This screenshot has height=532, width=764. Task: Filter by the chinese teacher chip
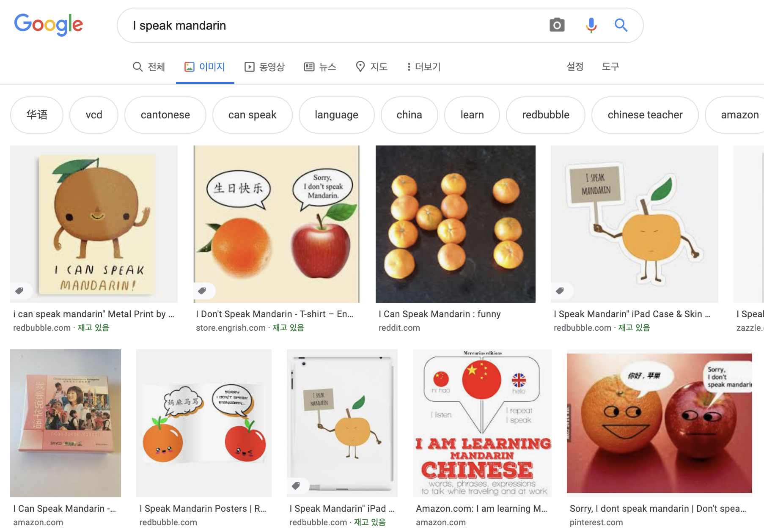click(645, 115)
